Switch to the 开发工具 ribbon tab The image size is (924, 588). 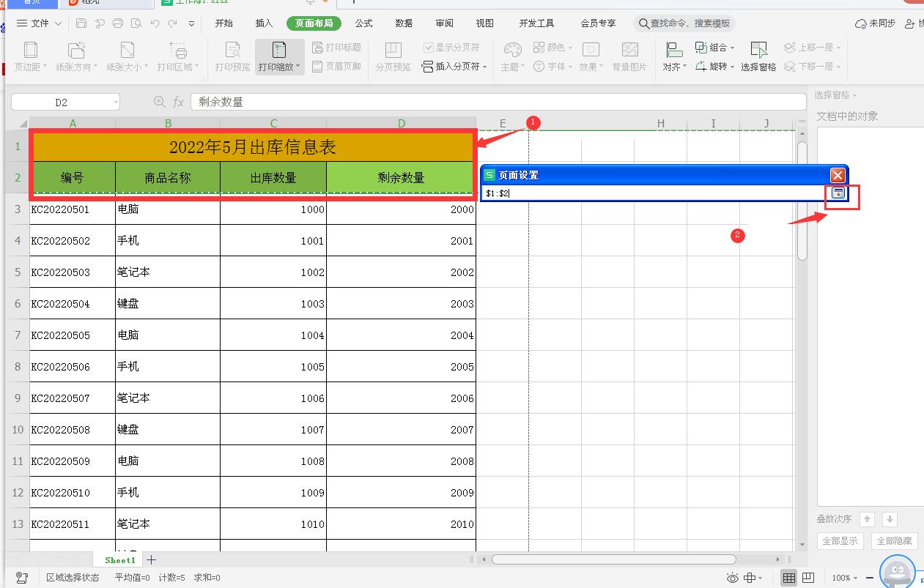536,23
